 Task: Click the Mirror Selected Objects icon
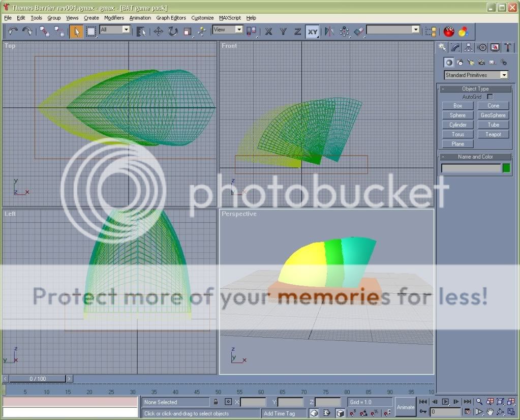click(329, 32)
